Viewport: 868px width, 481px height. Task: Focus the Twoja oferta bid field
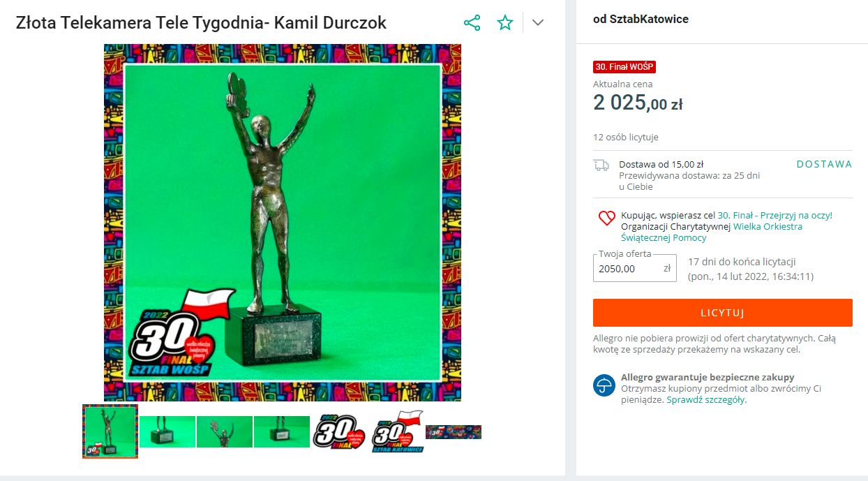635,268
